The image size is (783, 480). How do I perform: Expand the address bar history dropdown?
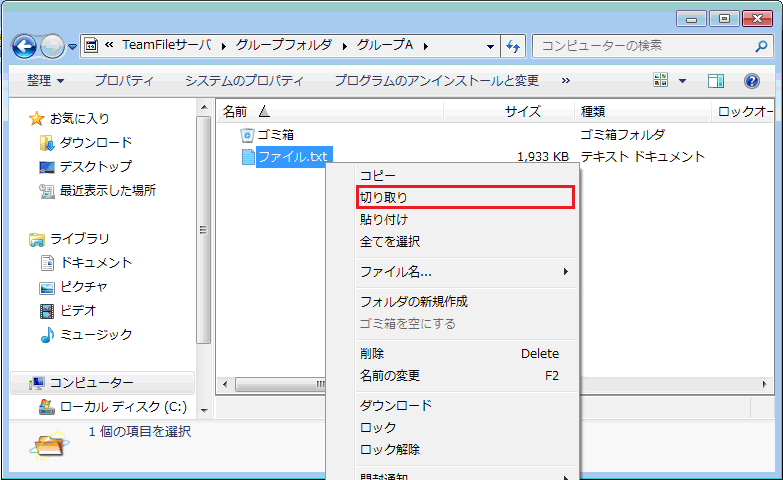click(490, 46)
